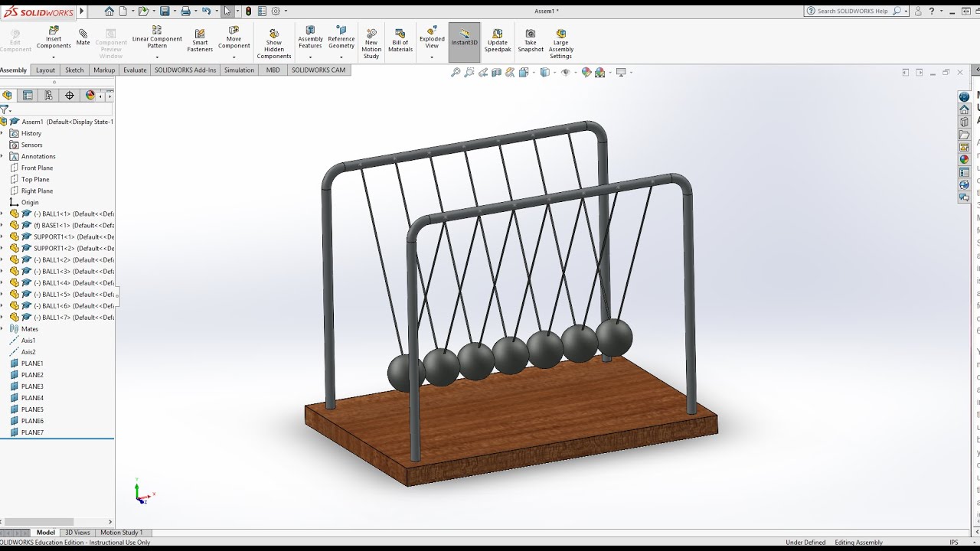Expand the Exploded View dropdown arrow
Viewport: 980px width, 551px height.
432,57
